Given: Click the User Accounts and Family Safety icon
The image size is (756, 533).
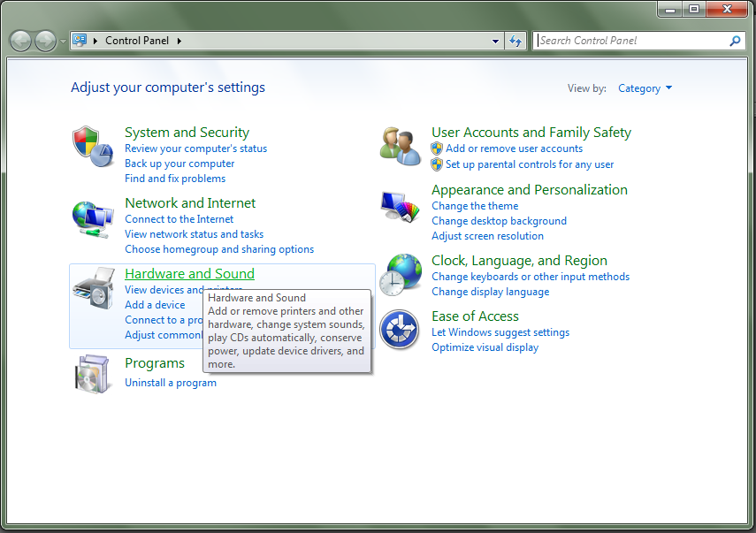Looking at the screenshot, I should [x=400, y=147].
